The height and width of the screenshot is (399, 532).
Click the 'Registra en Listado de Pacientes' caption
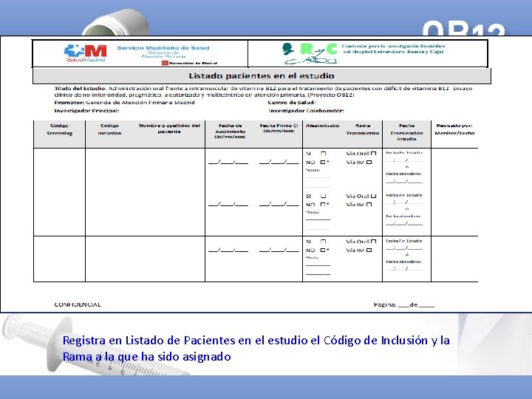[256, 348]
